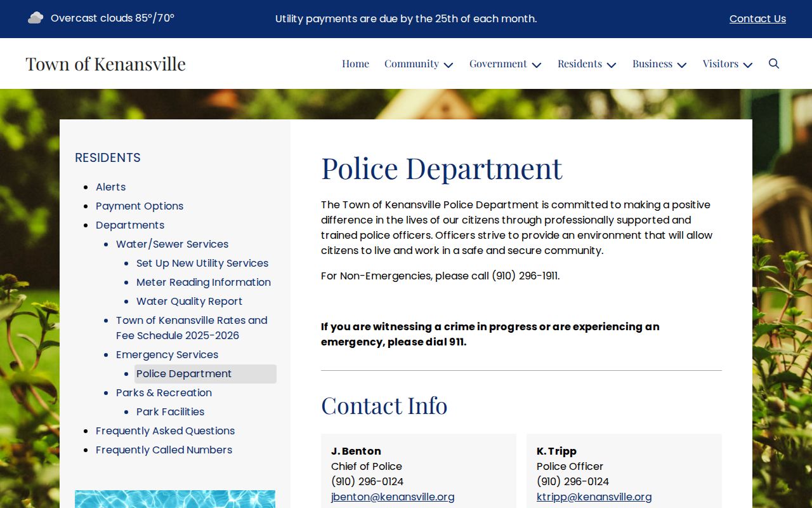This screenshot has height=508, width=812.
Task: Click the Overcast clouds 85°/70° text
Action: coord(112,18)
